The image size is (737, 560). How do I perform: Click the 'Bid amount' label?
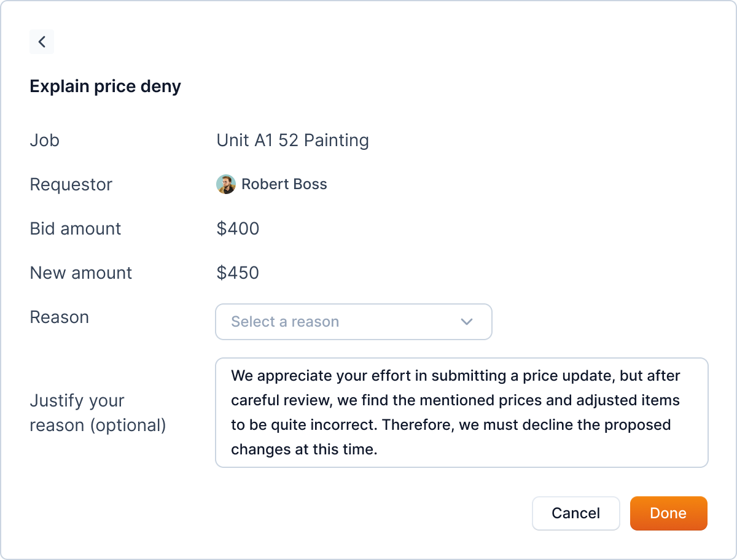[76, 229]
